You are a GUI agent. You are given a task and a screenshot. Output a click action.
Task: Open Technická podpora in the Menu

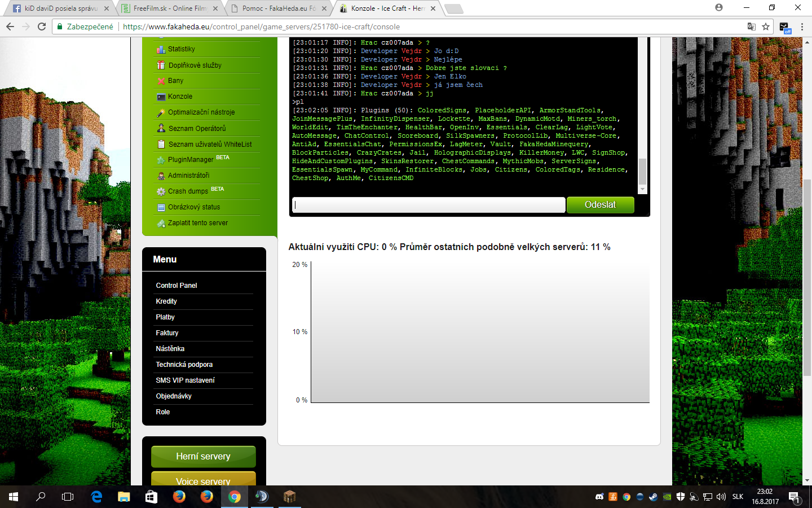184,365
